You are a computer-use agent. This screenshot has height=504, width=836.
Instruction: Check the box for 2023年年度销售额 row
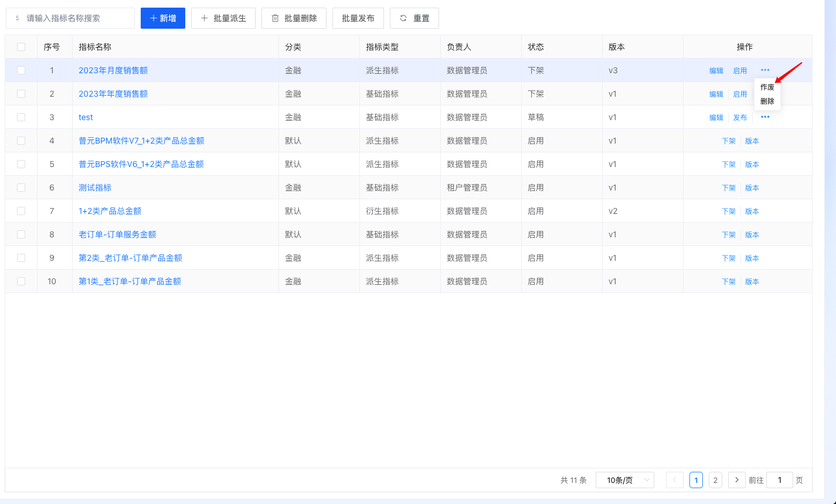pos(21,94)
